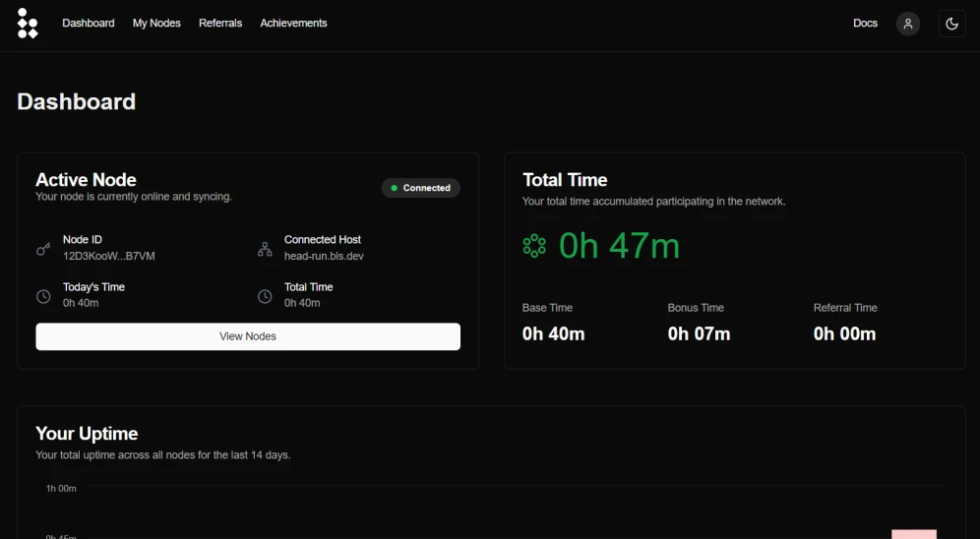Click the Base Time 0h 40m value
Image resolution: width=980 pixels, height=539 pixels.
click(553, 334)
